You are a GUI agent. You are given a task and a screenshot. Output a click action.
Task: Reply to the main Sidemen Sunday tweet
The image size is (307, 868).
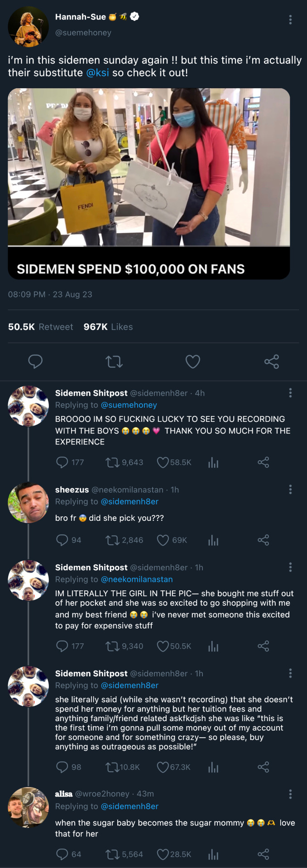[x=35, y=362]
